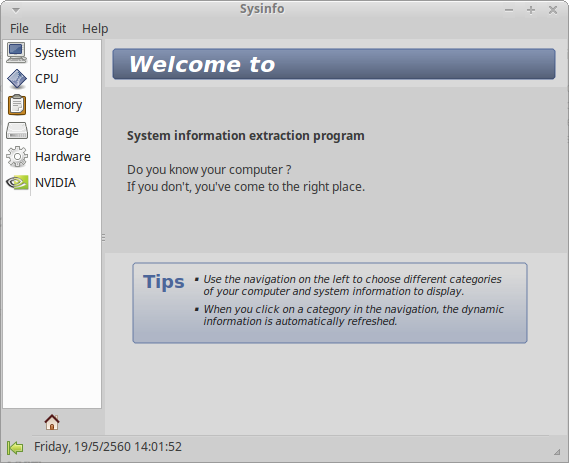The height and width of the screenshot is (463, 569).
Task: Open the Edit menu
Action: 55,28
